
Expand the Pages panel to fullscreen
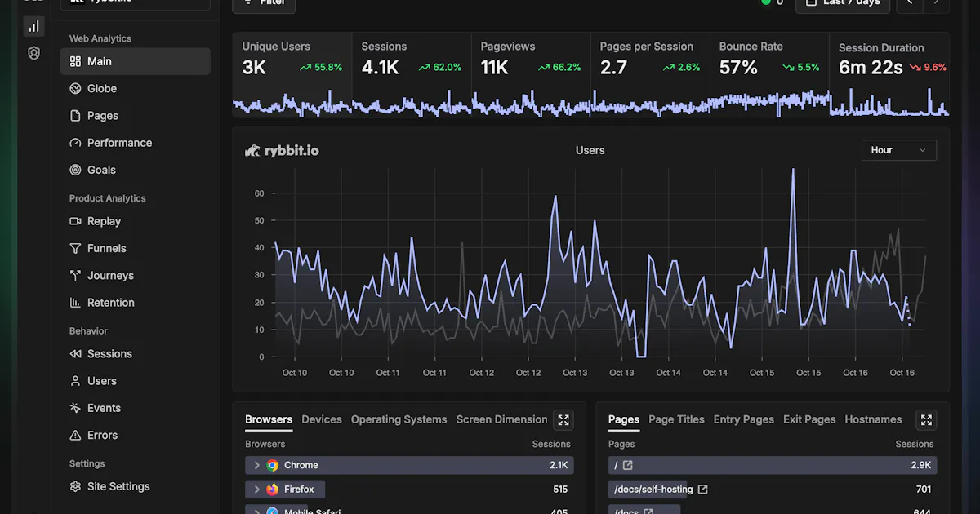click(x=926, y=420)
